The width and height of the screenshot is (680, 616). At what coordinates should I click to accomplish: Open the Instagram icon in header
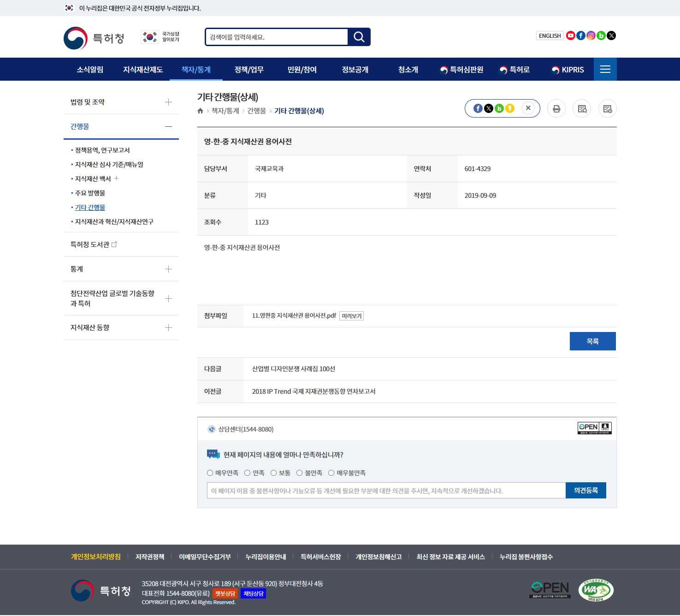[x=591, y=36]
